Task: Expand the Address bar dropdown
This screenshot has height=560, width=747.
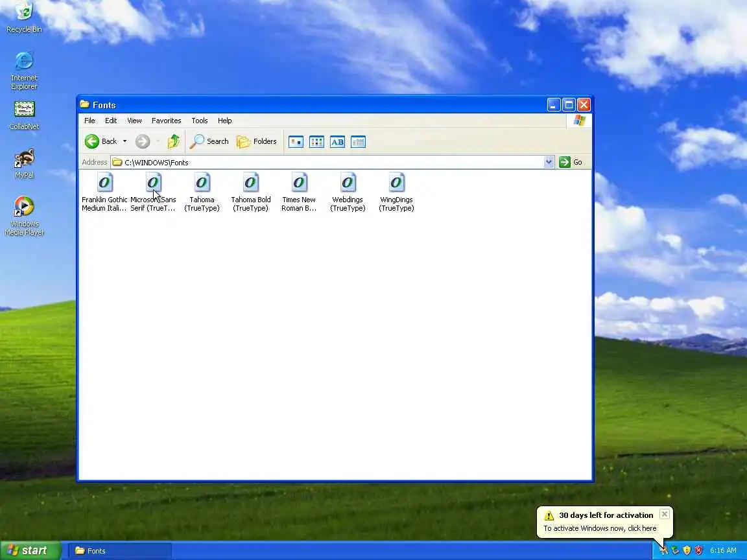Action: tap(549, 162)
